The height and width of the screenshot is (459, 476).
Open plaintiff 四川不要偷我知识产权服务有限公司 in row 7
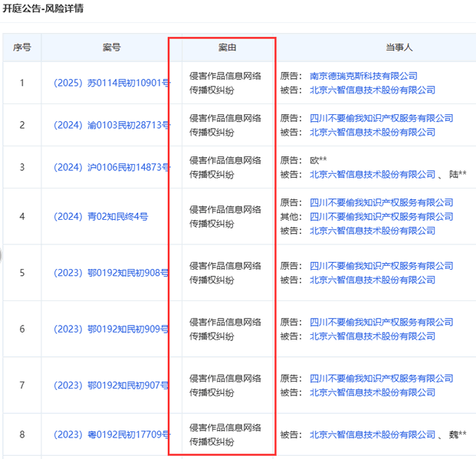click(381, 379)
